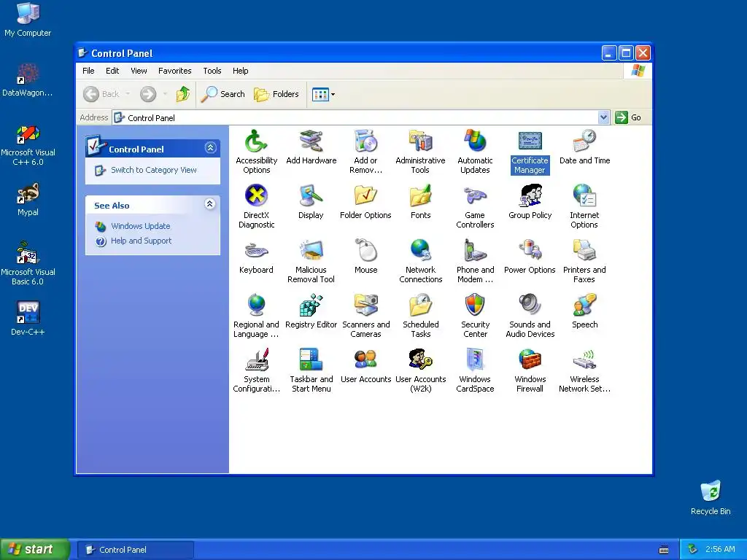Screen dimensions: 747x560
Task: Click the Go button
Action: coord(628,117)
